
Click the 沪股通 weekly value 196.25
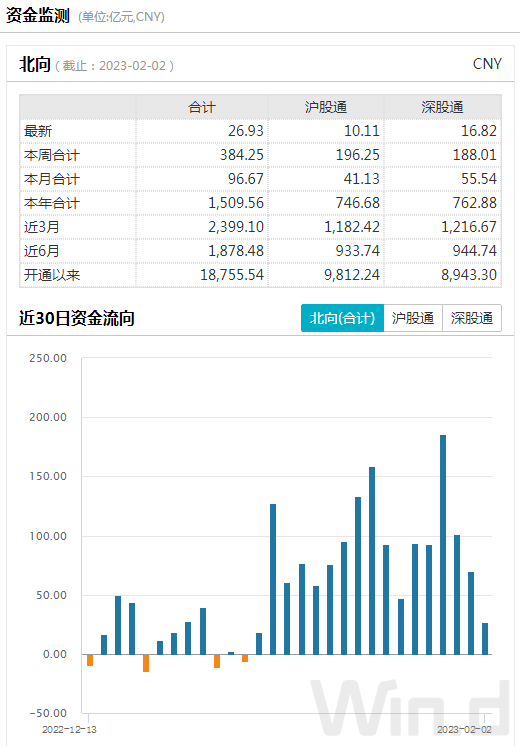point(358,155)
